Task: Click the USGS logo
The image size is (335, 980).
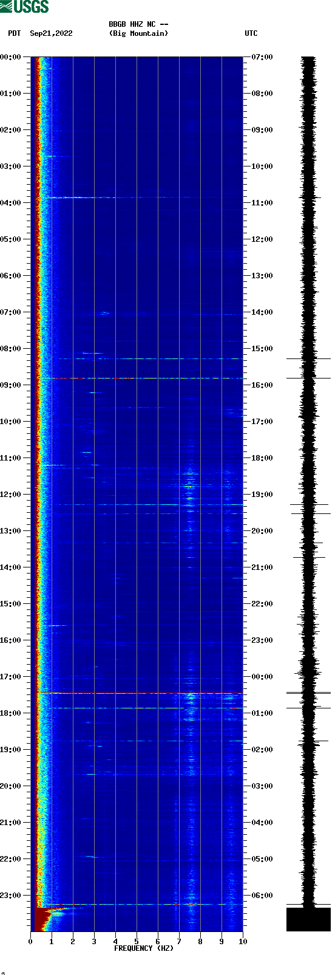Action: 24,7
